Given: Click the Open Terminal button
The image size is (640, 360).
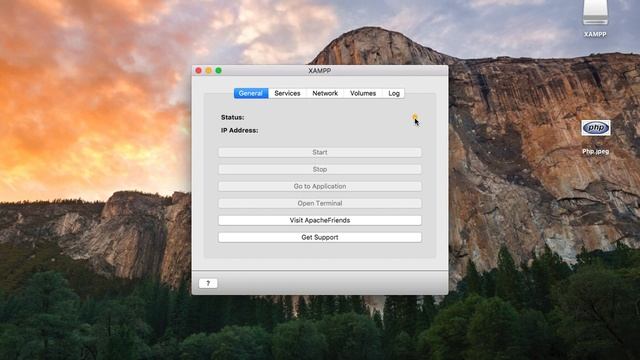Looking at the screenshot, I should 320,203.
